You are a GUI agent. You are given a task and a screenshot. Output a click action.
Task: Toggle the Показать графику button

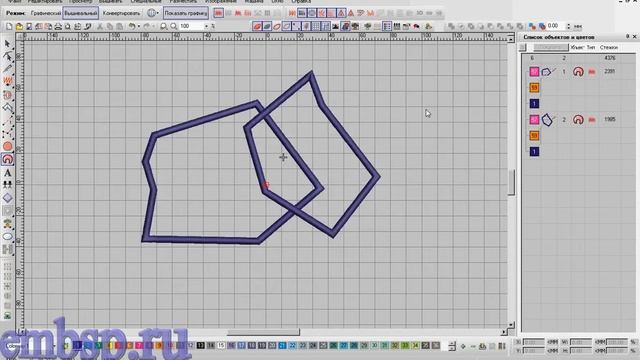[x=186, y=13]
